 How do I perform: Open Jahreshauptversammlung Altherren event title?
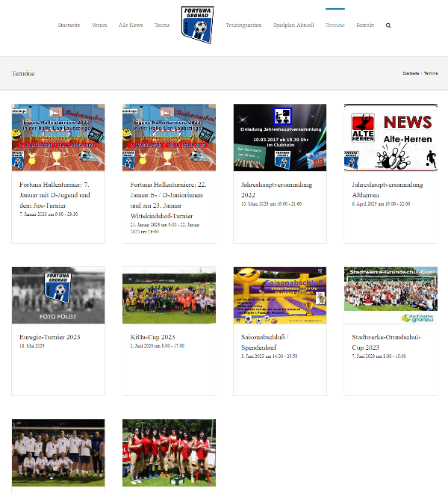point(388,190)
